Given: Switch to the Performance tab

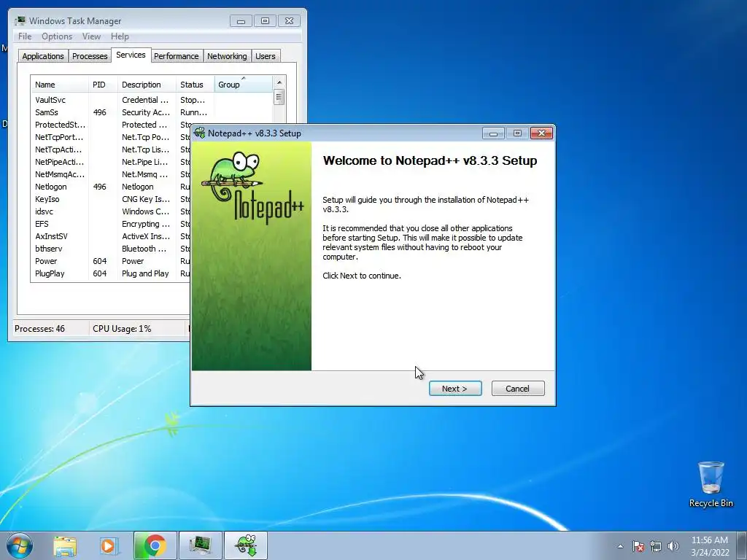Looking at the screenshot, I should 177,56.
